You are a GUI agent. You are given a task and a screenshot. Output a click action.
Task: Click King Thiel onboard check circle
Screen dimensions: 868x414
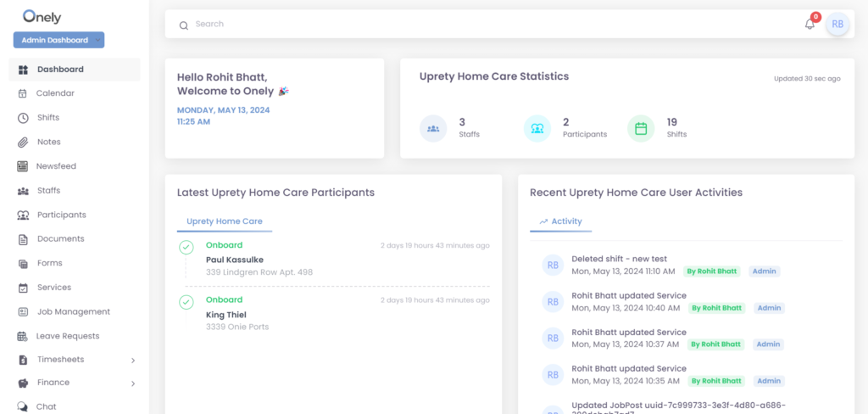186,301
